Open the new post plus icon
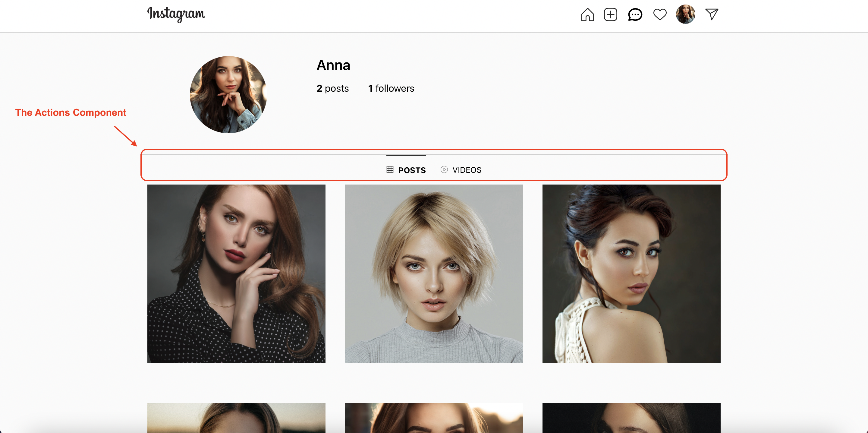The image size is (868, 433). click(610, 14)
